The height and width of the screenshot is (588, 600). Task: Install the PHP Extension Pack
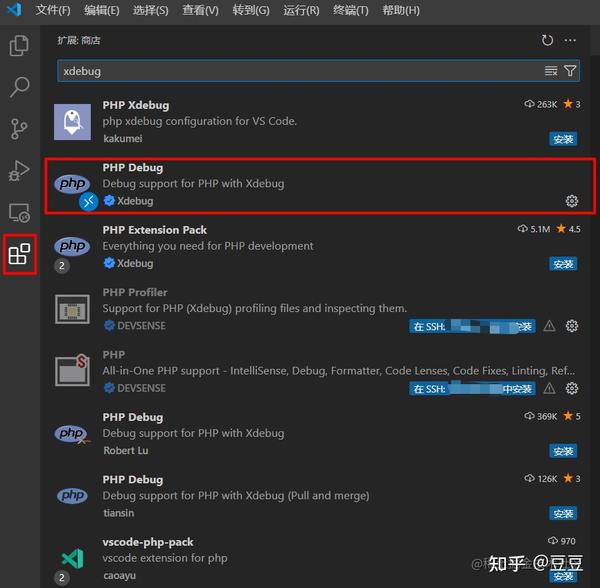click(x=563, y=264)
